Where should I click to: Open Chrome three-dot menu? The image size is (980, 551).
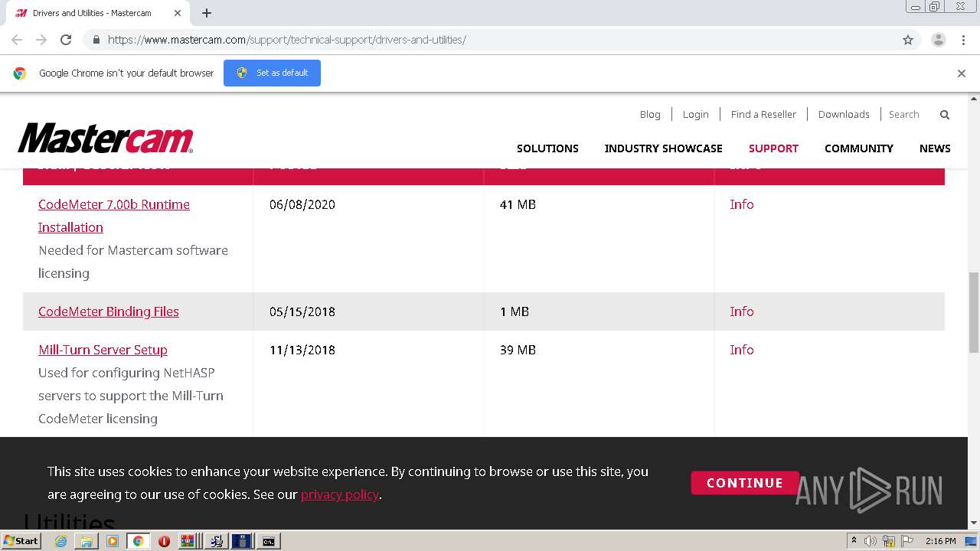963,40
